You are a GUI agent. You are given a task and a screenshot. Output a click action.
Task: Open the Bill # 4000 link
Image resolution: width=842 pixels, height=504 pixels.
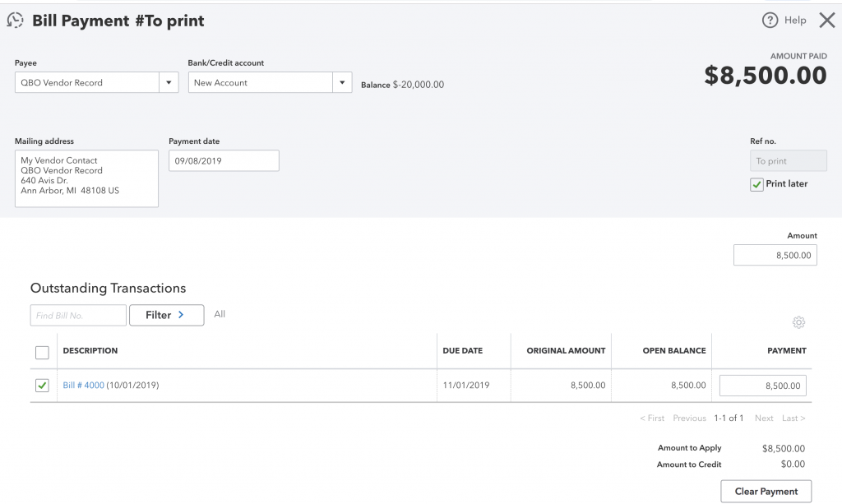click(84, 385)
